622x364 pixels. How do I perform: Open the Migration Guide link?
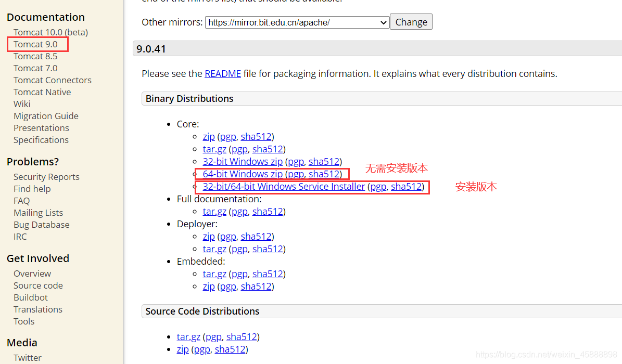pos(46,116)
